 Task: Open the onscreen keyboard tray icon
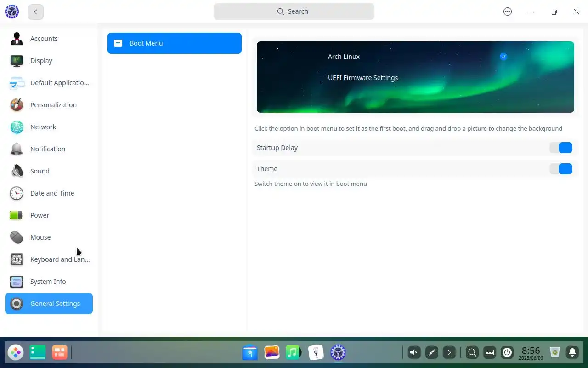[x=490, y=353]
